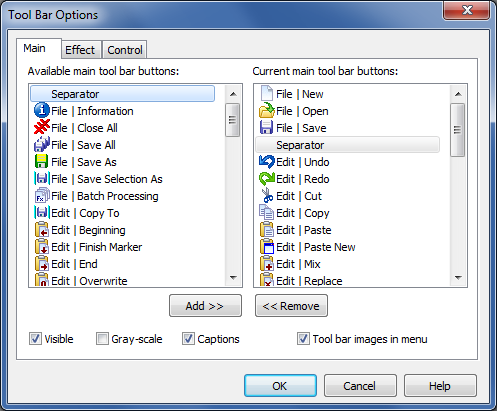Select the File Information blue info icon
The height and width of the screenshot is (411, 497).
point(42,110)
